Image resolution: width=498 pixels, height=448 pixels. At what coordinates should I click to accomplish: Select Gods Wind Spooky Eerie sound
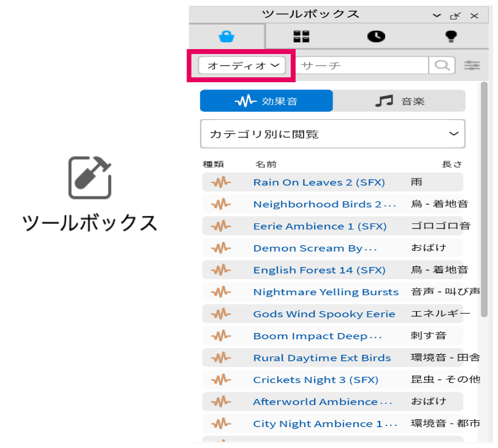pyautogui.click(x=324, y=314)
